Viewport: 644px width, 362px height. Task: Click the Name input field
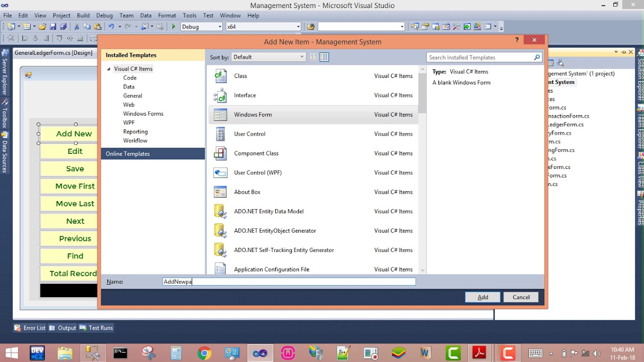[x=289, y=282]
